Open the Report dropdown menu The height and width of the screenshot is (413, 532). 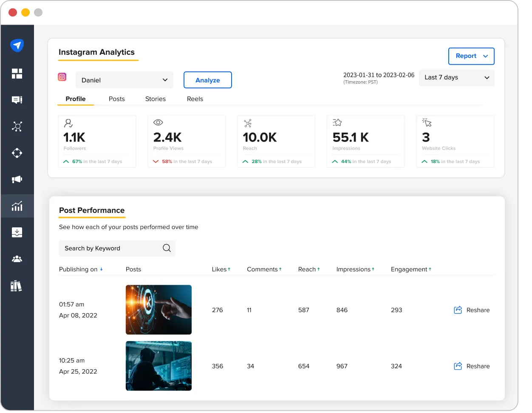click(x=471, y=56)
